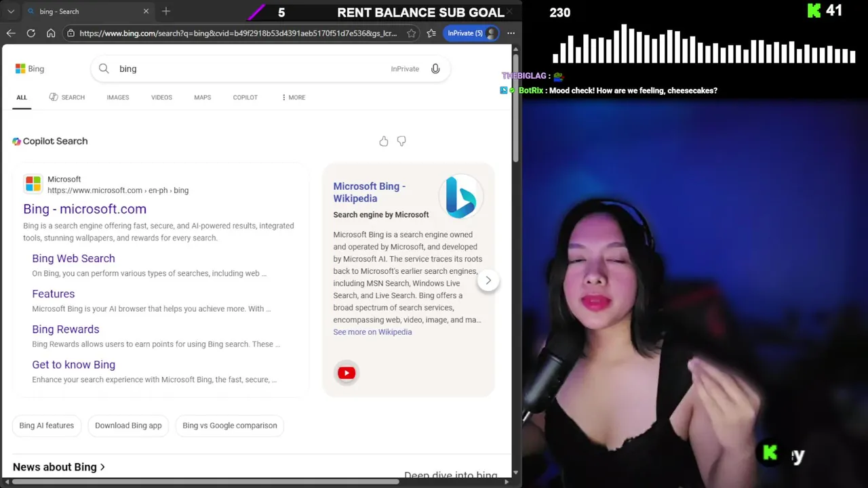The height and width of the screenshot is (488, 868).
Task: Expand the 'News about Bing' section
Action: [x=59, y=467]
